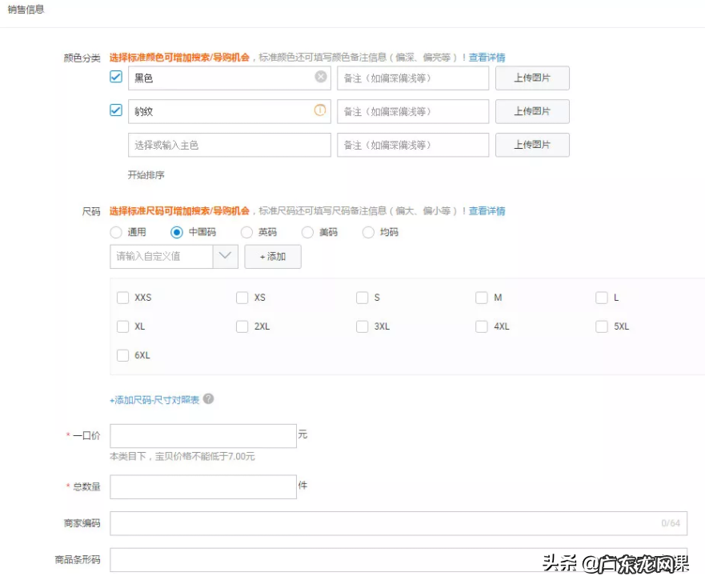
Task: Open the 查看详情 link in the 颜色分类 section
Action: point(487,58)
